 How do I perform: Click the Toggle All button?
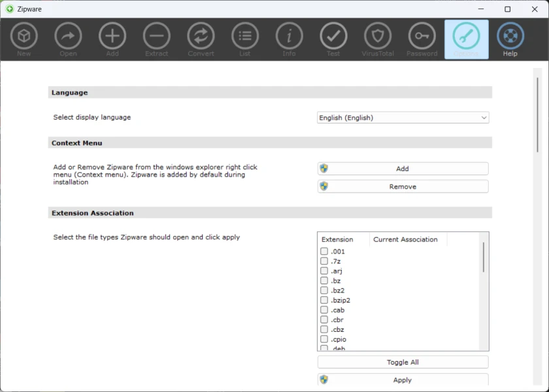coord(403,362)
